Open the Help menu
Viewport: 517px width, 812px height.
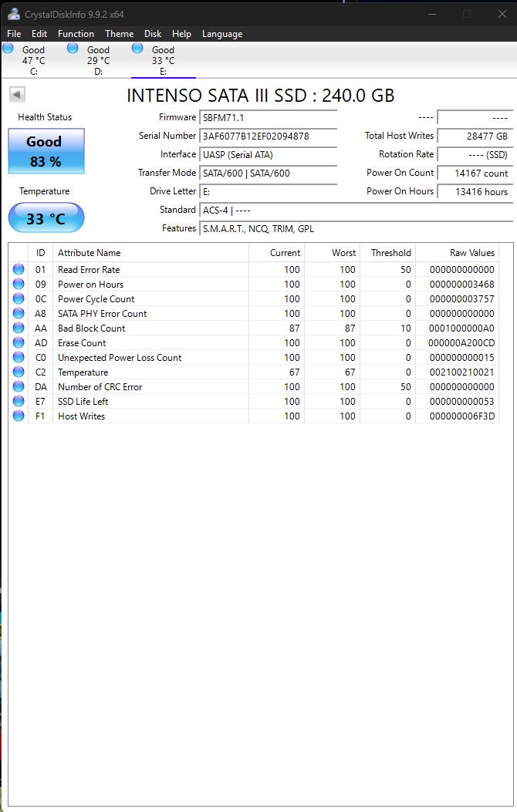coord(181,34)
